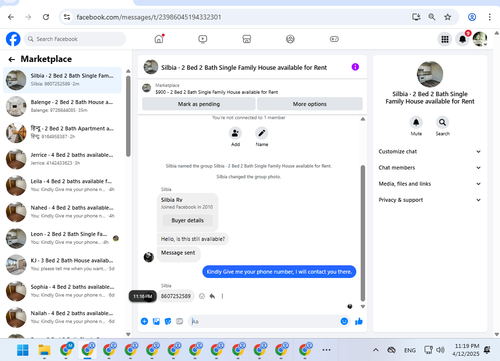Open notifications bell in Facebook header
This screenshot has height=361, width=500.
(463, 39)
